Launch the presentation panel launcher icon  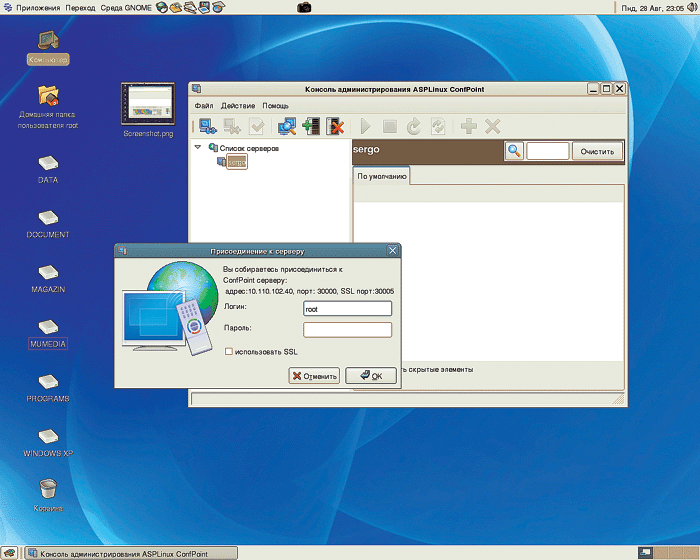tap(204, 8)
